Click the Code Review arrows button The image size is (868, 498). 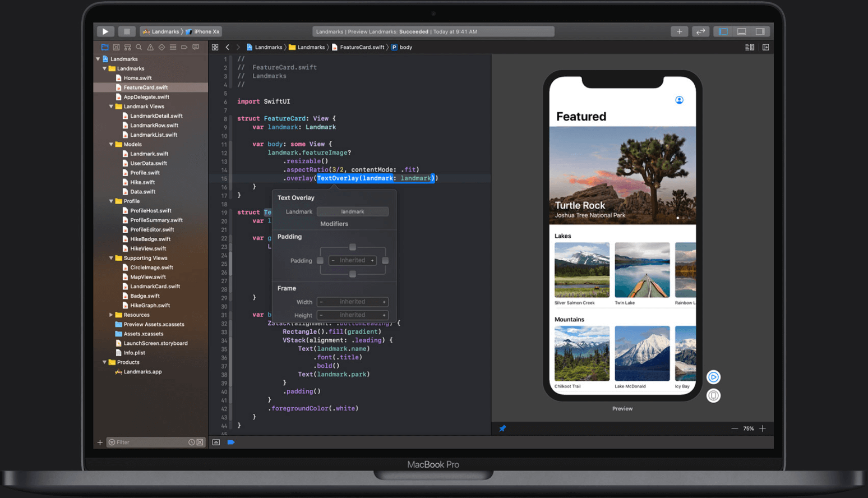700,31
